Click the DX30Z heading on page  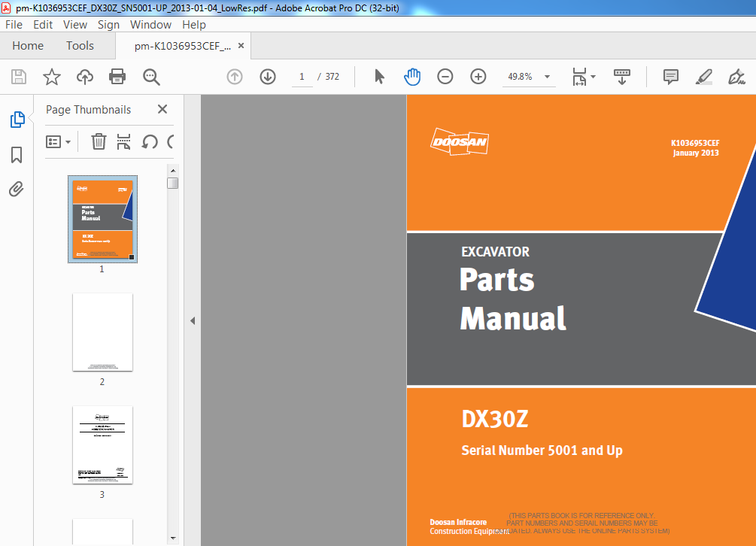pyautogui.click(x=495, y=419)
